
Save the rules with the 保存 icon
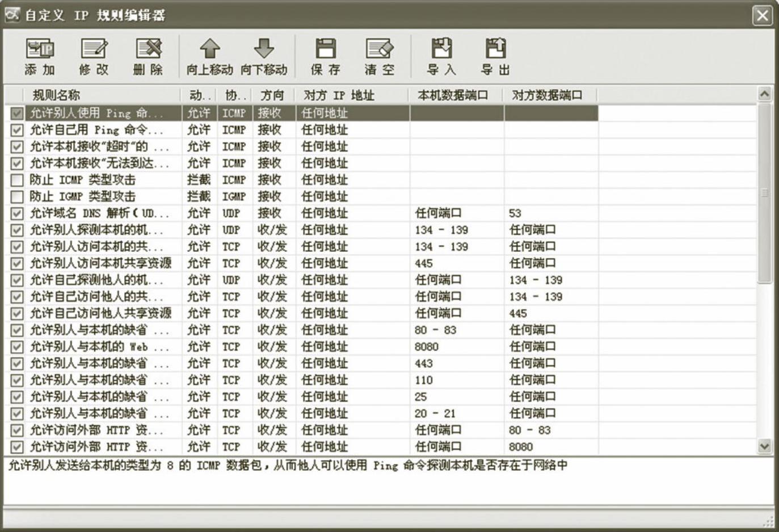(325, 57)
